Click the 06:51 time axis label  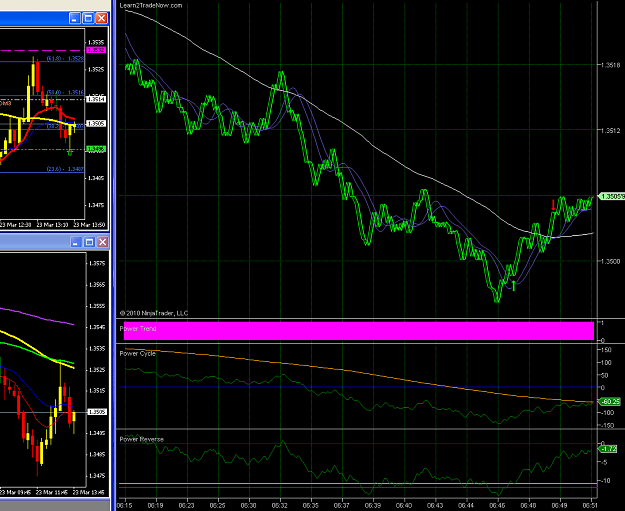(x=592, y=505)
